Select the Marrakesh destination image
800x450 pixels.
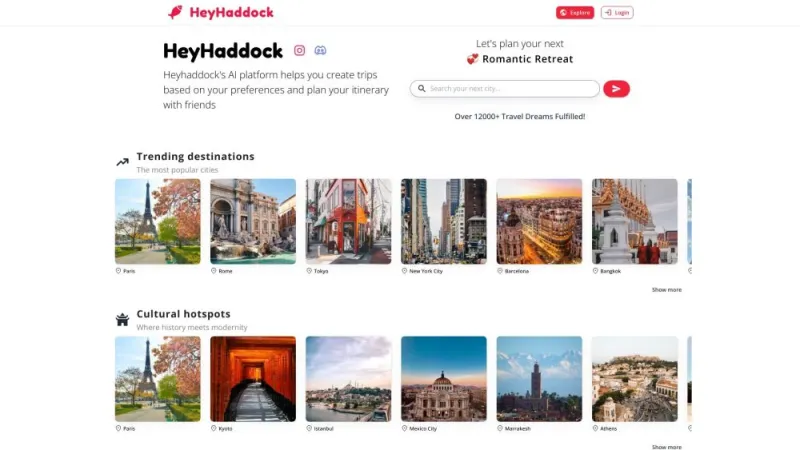click(x=539, y=379)
